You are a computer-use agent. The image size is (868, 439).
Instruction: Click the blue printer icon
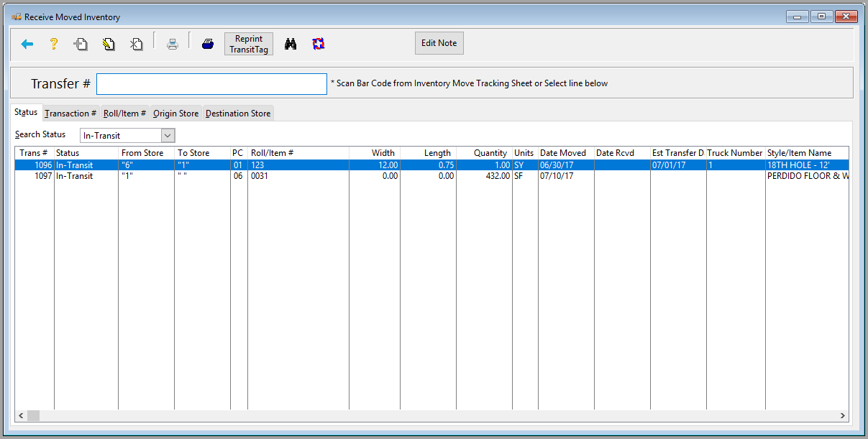208,44
